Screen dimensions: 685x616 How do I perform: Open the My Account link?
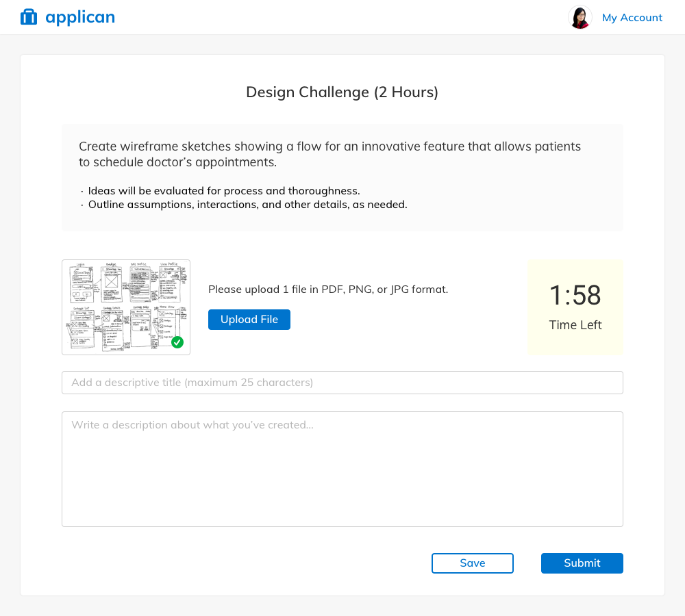[632, 18]
